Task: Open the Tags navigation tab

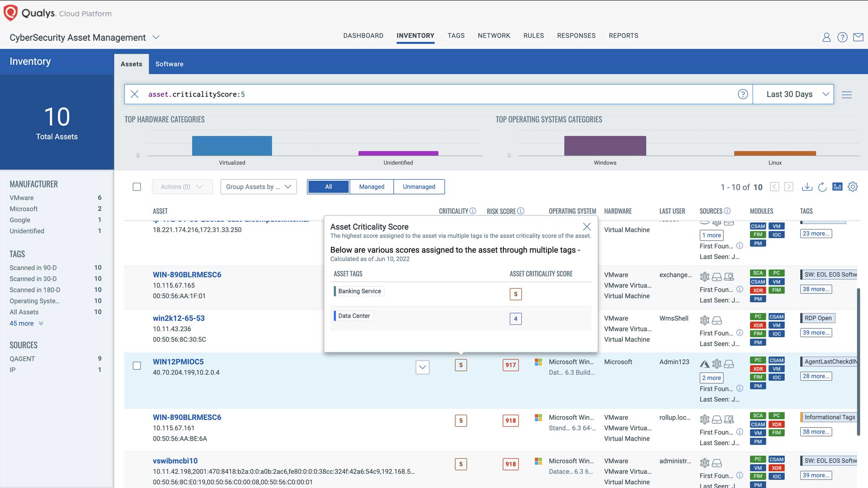Action: coord(456,36)
